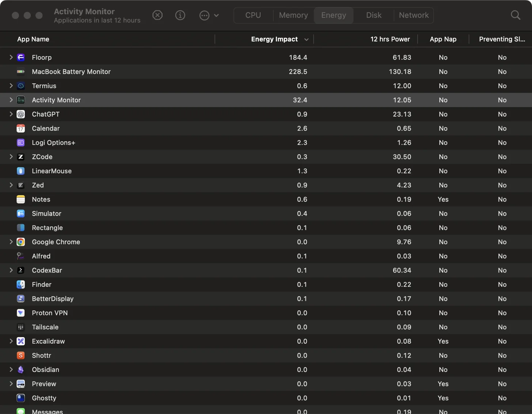Click the stop process toolbar icon

click(157, 15)
